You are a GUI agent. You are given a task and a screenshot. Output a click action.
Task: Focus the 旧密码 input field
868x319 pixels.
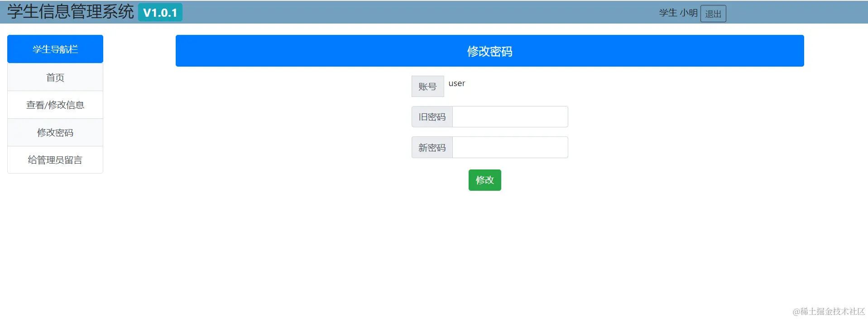[x=510, y=117]
